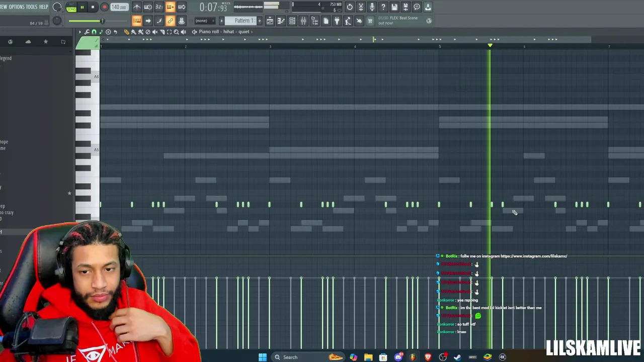Click the tempo tapper icon
This screenshot has width=644, height=362.
(x=348, y=21)
